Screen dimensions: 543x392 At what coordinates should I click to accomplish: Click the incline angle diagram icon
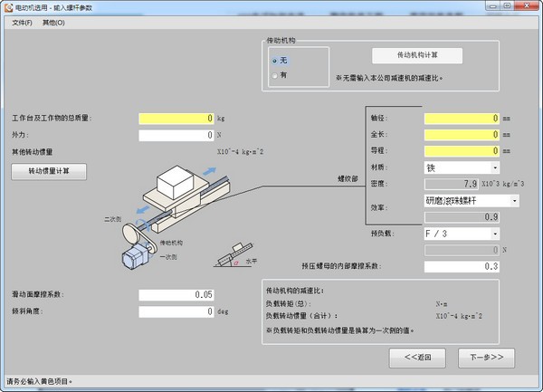pyautogui.click(x=234, y=255)
